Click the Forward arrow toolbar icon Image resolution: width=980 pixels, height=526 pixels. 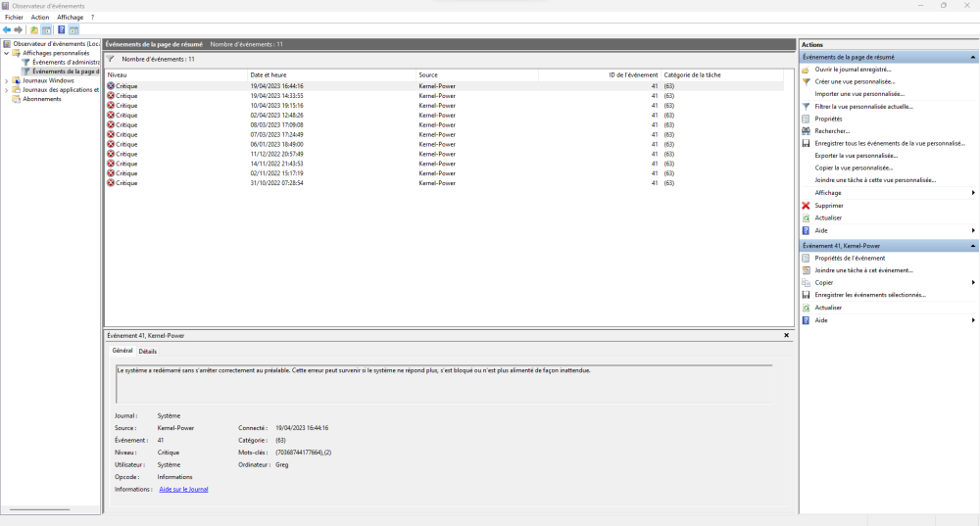(x=18, y=29)
